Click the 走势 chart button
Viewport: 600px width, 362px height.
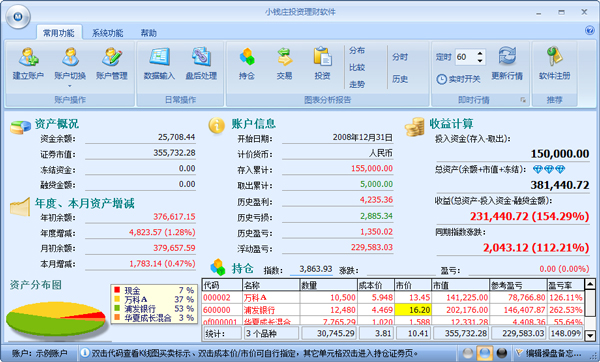(357, 84)
